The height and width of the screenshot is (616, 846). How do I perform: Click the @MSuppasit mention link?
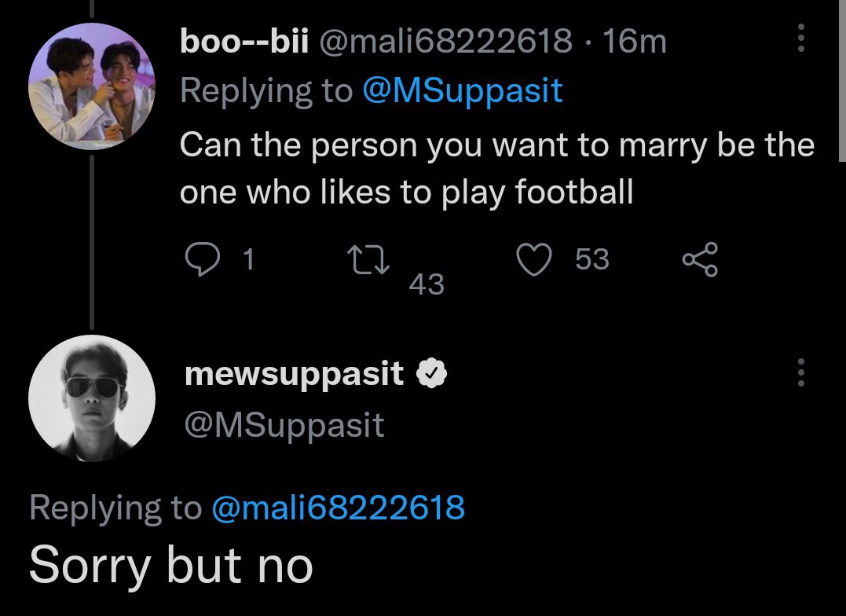pos(463,90)
